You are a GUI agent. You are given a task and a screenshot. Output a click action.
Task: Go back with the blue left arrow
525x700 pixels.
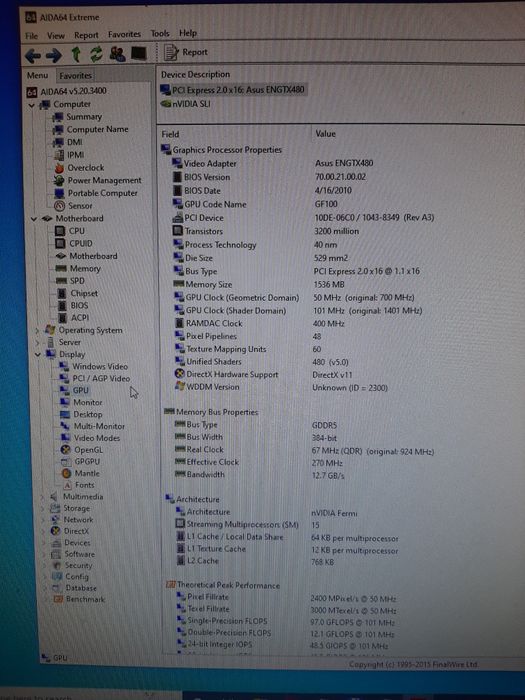click(x=32, y=55)
